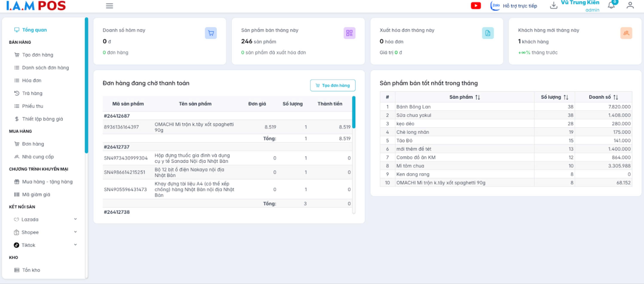Open Danh sách đơn hàng menu item
This screenshot has width=644, height=284.
pos(45,67)
